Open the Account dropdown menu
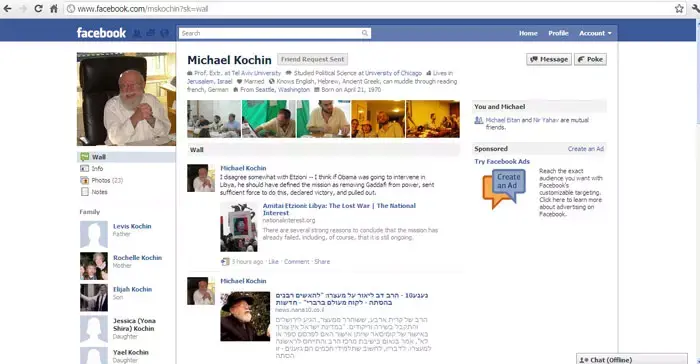 pyautogui.click(x=595, y=33)
